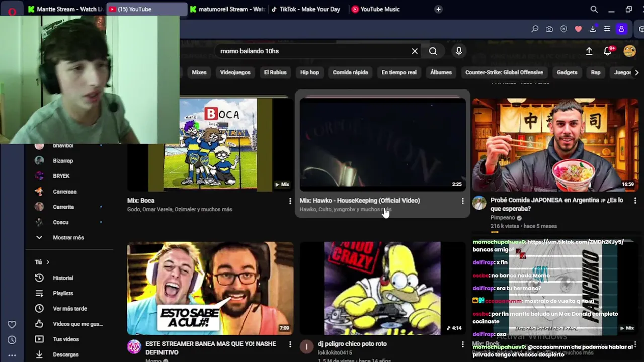The width and height of the screenshot is (644, 362).
Task: Open Ver más tarde in sidebar
Action: point(69,309)
